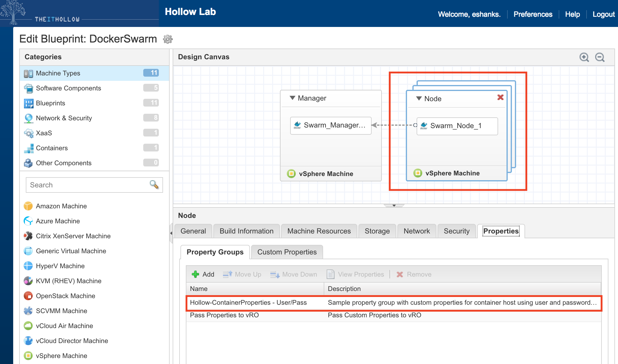
Task: Remove the Node machine with the red X
Action: tap(500, 97)
